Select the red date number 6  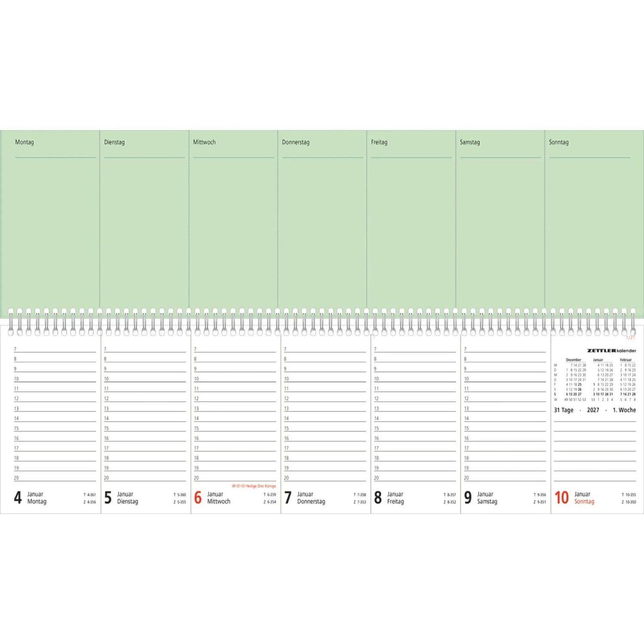click(x=198, y=498)
